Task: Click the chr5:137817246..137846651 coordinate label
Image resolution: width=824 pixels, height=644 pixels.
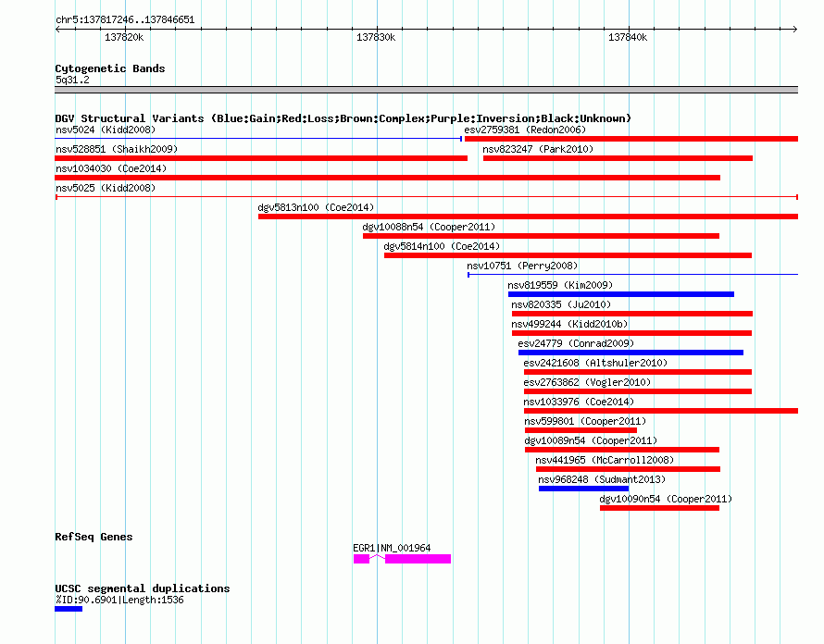Action: pos(125,19)
